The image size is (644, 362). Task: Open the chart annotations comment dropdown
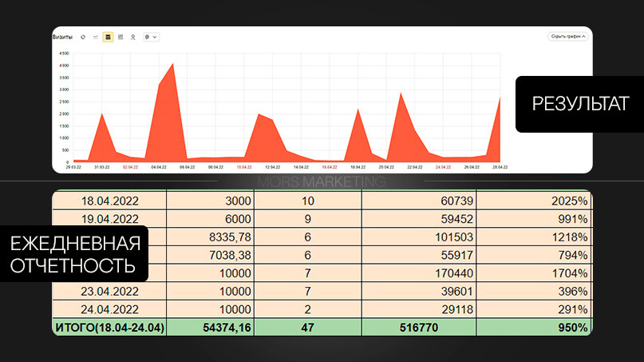(151, 37)
